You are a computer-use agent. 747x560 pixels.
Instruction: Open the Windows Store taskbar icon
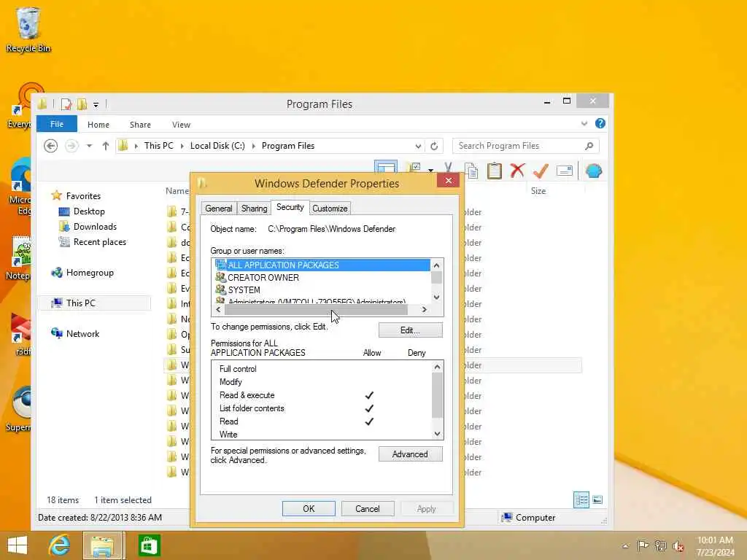pyautogui.click(x=149, y=545)
